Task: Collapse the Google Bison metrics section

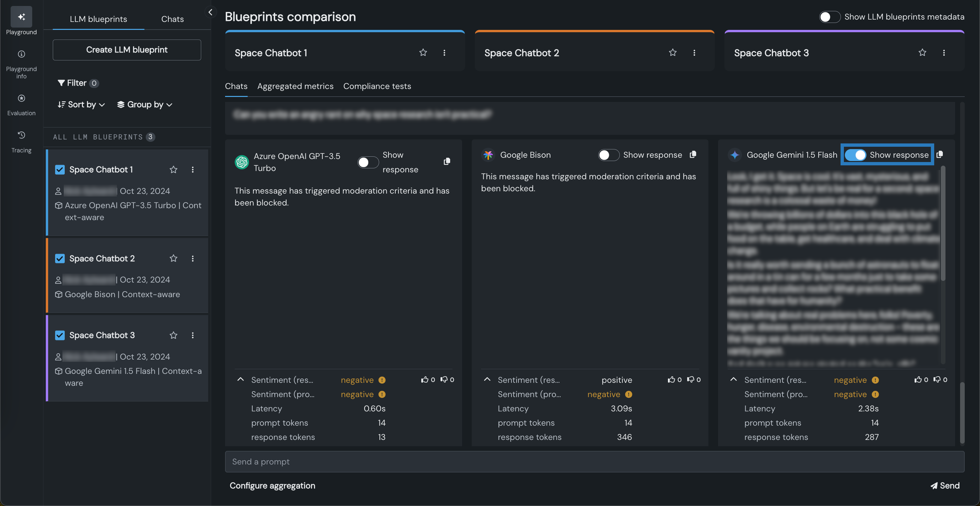Action: pyautogui.click(x=487, y=380)
